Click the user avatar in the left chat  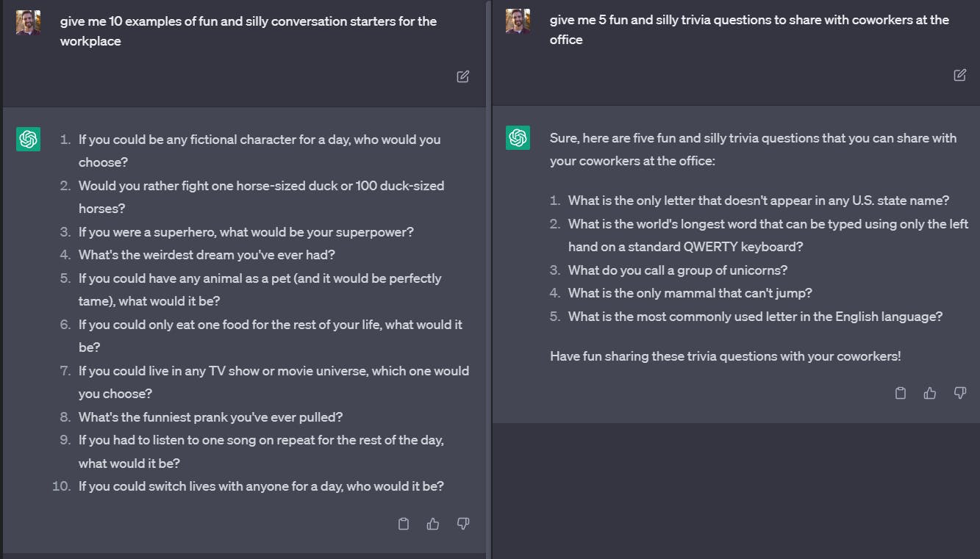(x=29, y=23)
